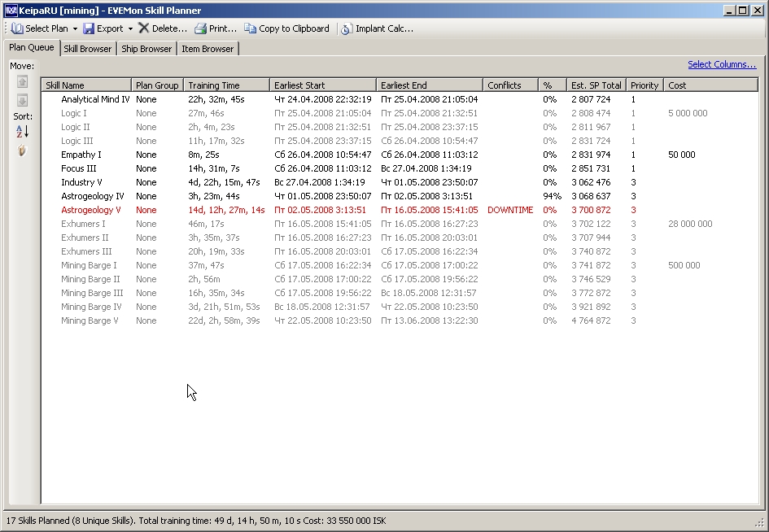Sort by Earliest Start column header
Image resolution: width=769 pixels, height=532 pixels.
(x=323, y=85)
